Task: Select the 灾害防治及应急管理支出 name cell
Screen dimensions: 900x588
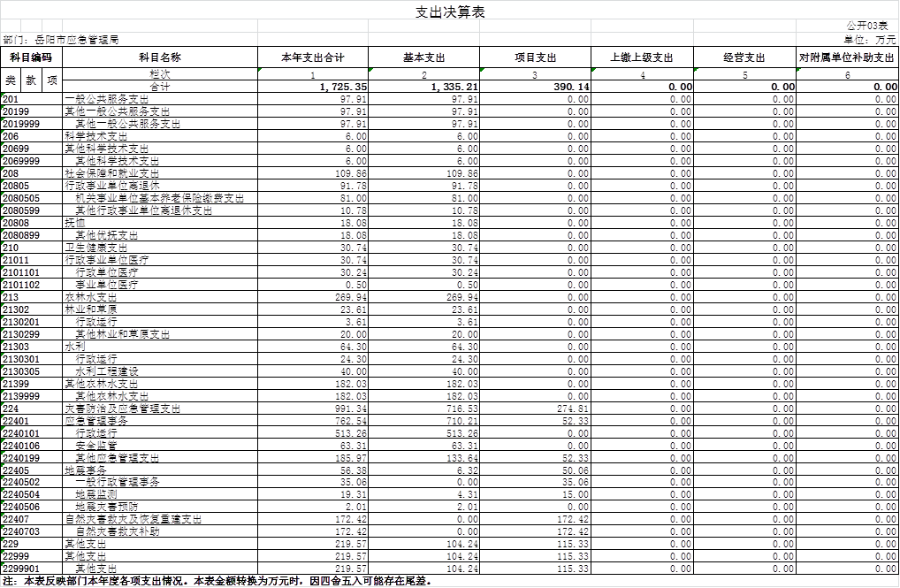Action: (x=124, y=409)
